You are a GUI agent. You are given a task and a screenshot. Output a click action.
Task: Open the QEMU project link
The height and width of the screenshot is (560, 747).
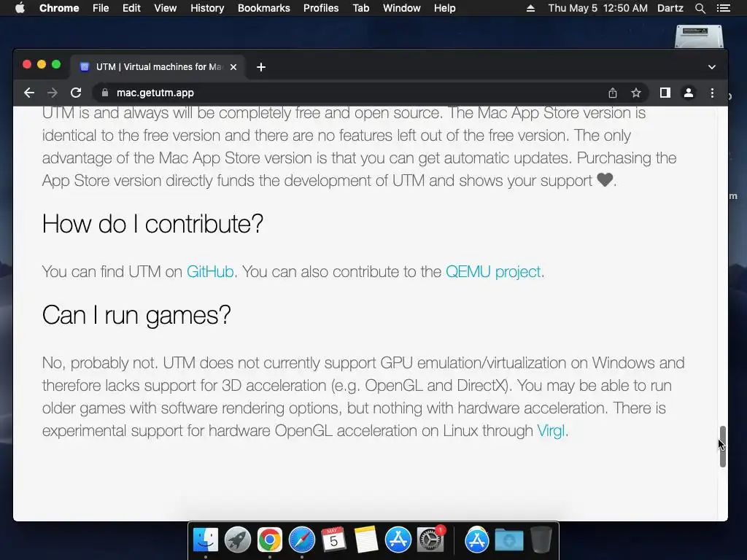coord(493,271)
